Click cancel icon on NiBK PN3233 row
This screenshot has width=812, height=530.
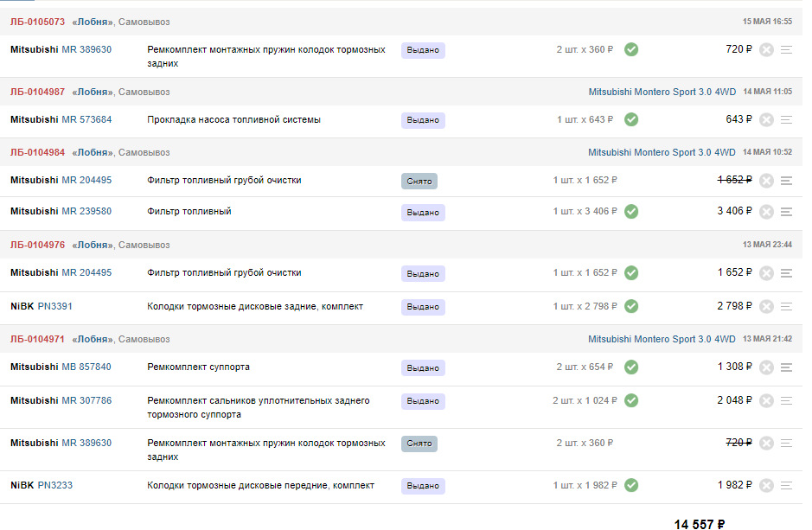tap(766, 485)
